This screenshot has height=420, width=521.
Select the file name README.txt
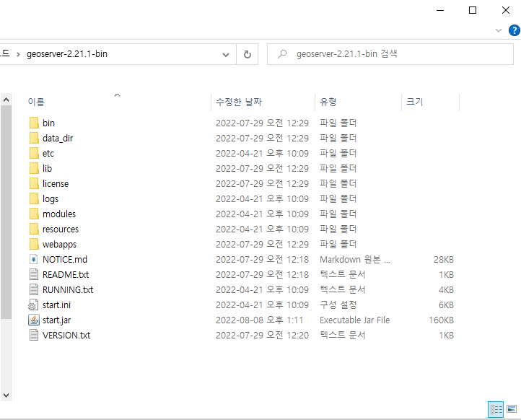pyautogui.click(x=66, y=275)
